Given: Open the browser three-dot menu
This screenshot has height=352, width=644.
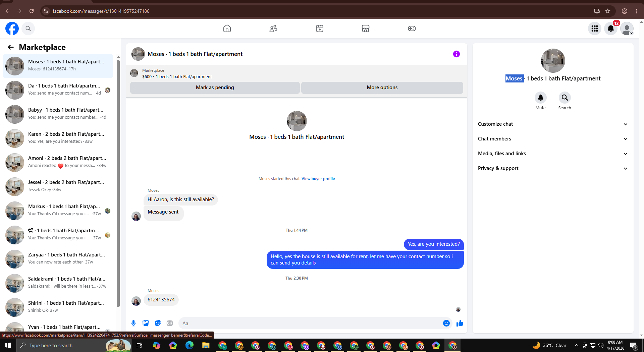Looking at the screenshot, I should (637, 11).
